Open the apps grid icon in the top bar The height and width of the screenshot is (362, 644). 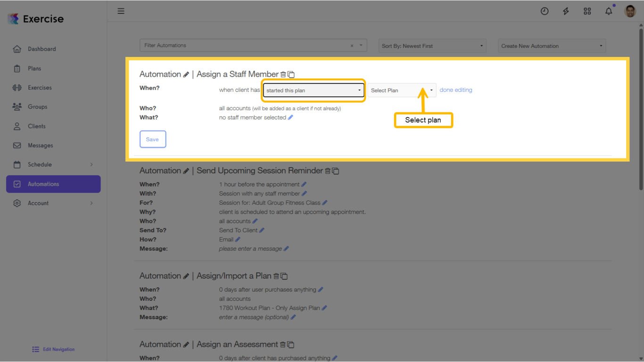(587, 10)
